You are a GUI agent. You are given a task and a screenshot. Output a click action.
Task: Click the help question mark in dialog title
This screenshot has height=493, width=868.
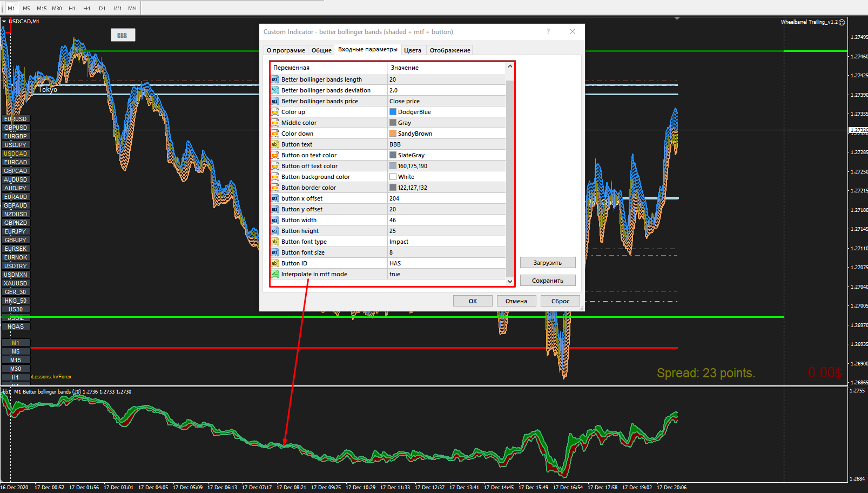[x=548, y=32]
